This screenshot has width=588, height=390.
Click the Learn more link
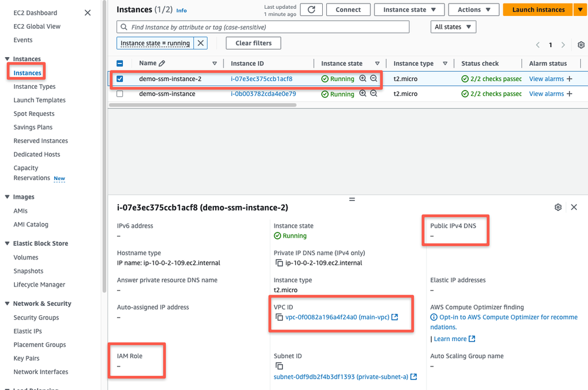(x=450, y=339)
